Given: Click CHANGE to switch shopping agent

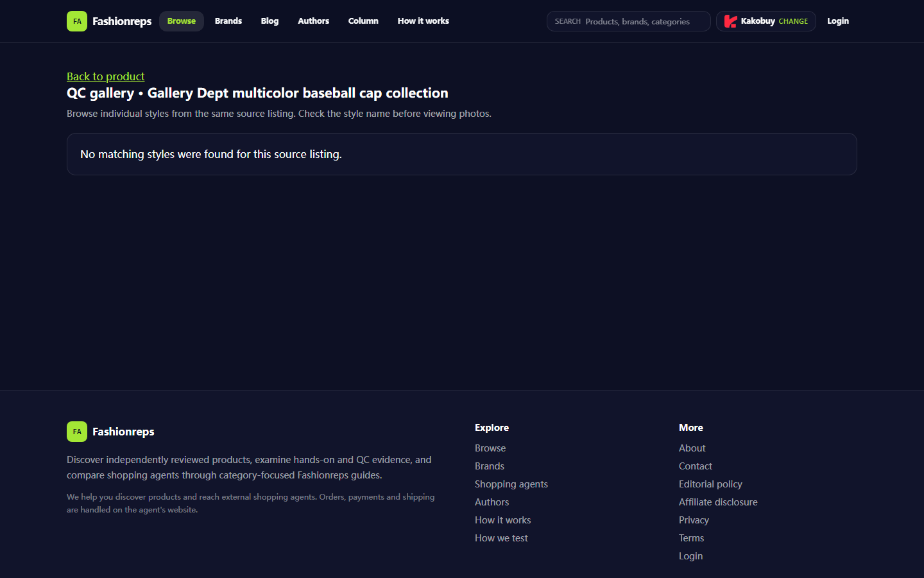Looking at the screenshot, I should pyautogui.click(x=793, y=21).
